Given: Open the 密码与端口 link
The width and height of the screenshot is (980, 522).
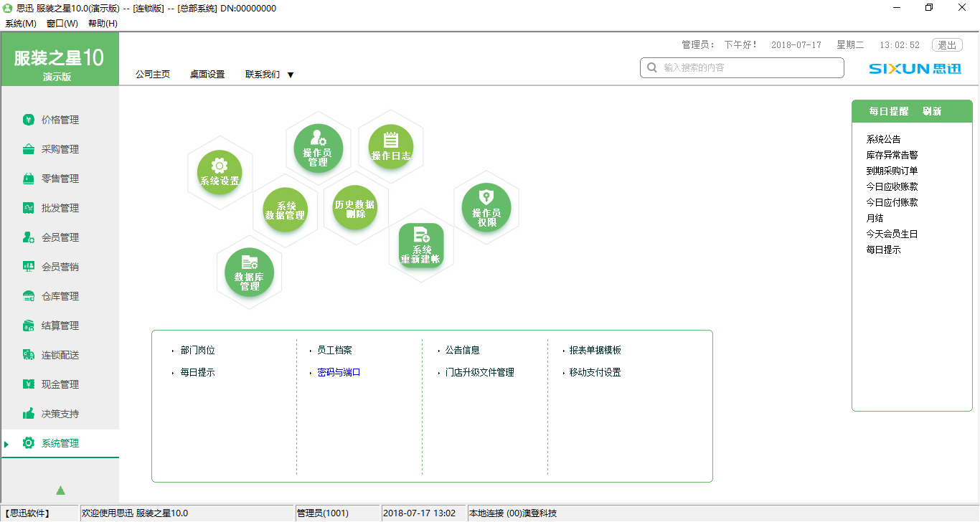Looking at the screenshot, I should 339,373.
